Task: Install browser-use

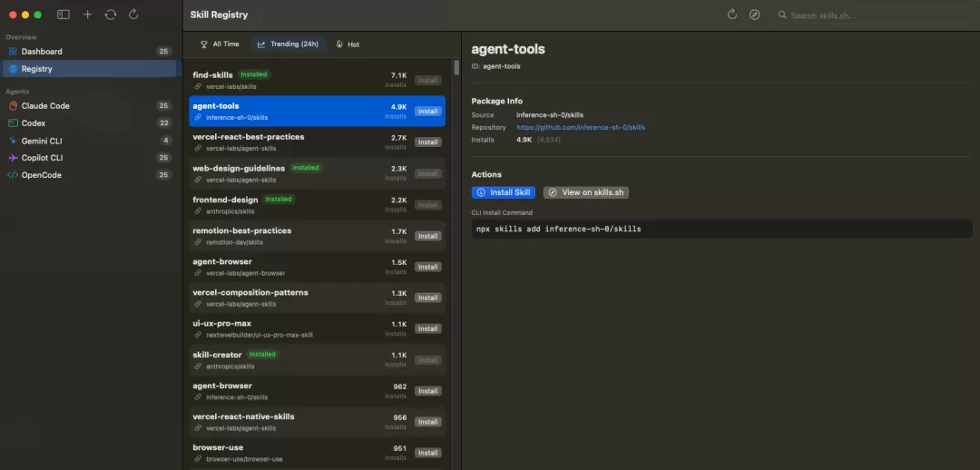Action: (x=428, y=453)
